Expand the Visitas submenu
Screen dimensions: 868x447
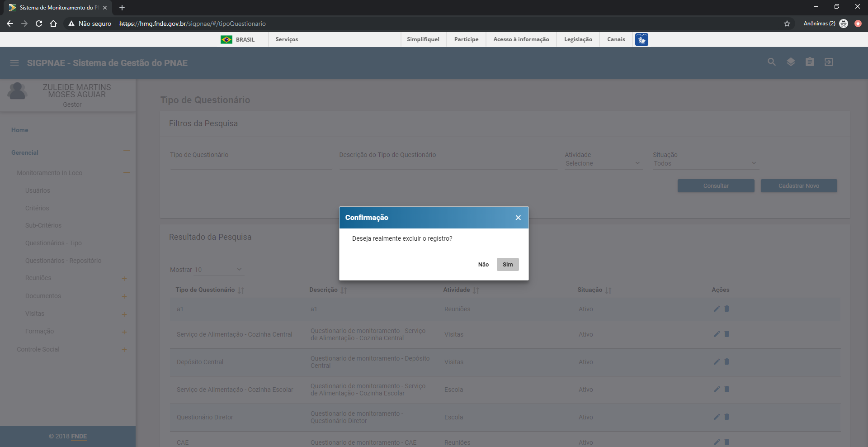click(x=124, y=314)
